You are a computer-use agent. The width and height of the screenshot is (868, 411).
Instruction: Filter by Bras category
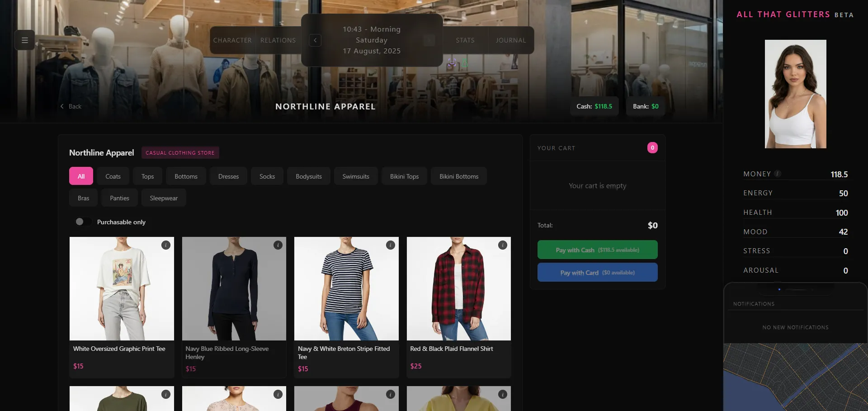point(84,198)
